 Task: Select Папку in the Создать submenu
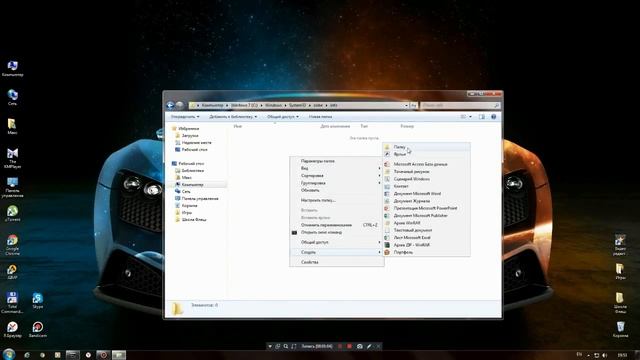click(426, 147)
